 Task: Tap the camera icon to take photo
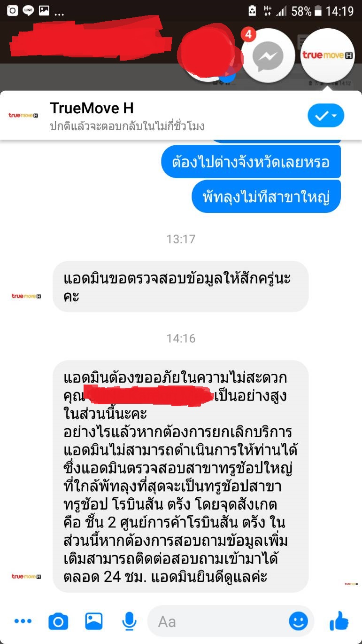58,621
